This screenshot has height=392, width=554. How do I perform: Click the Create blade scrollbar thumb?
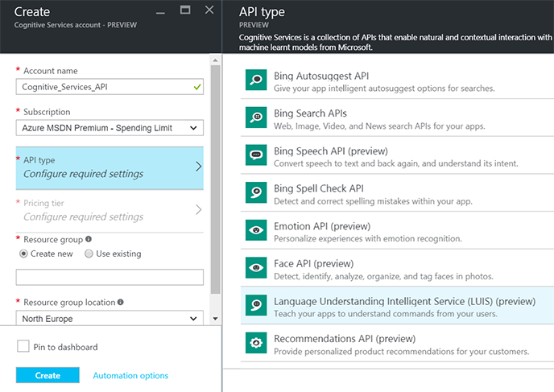[215, 179]
